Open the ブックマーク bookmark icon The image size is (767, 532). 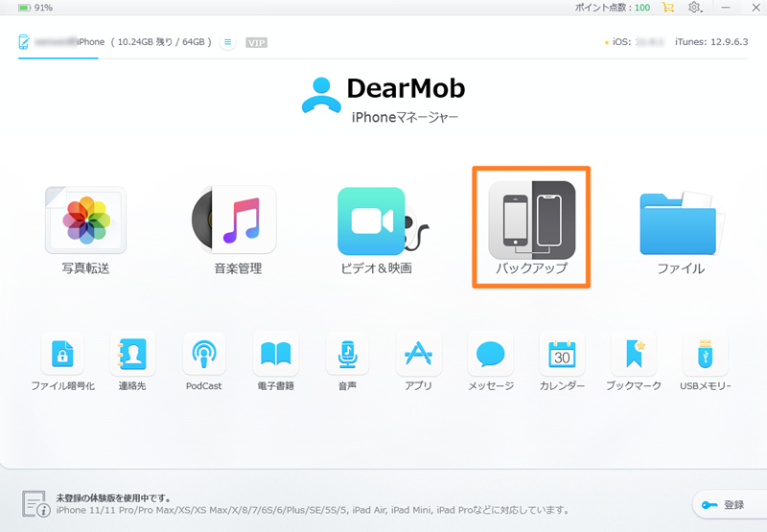click(634, 354)
